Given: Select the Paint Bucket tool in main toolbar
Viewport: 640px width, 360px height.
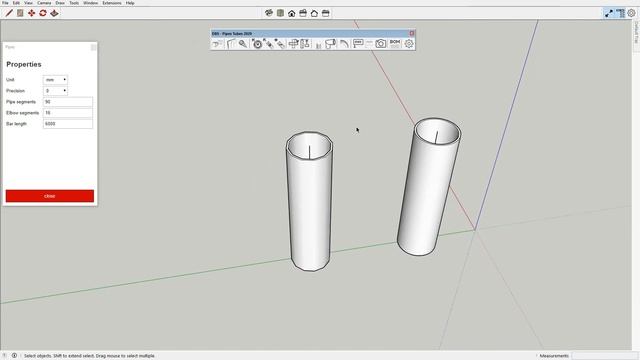Looking at the screenshot, I should (x=20, y=13).
